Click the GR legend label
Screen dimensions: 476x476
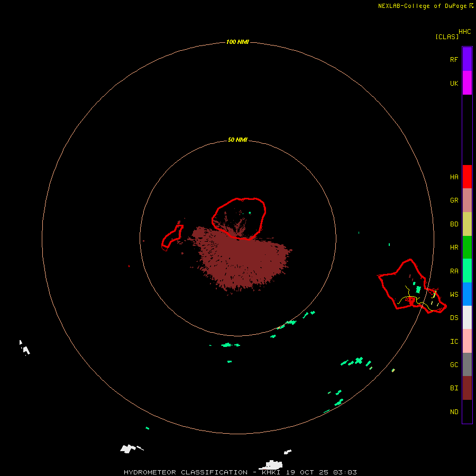(x=454, y=200)
